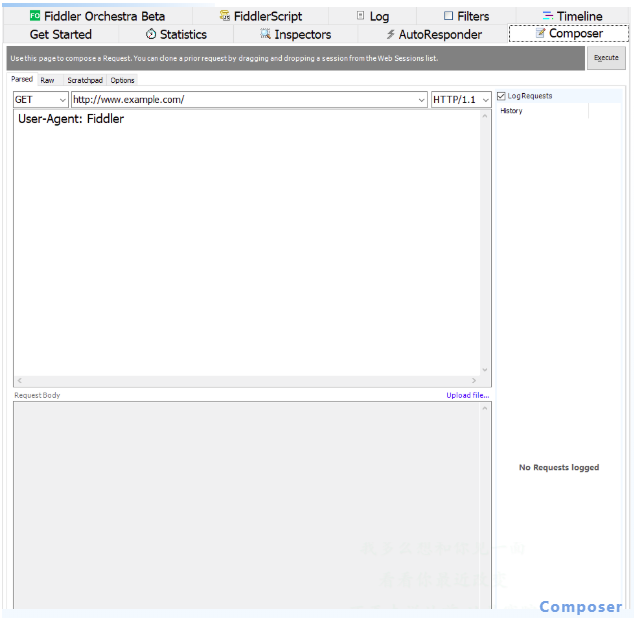Switch to the FiddlerScript tab

261,16
